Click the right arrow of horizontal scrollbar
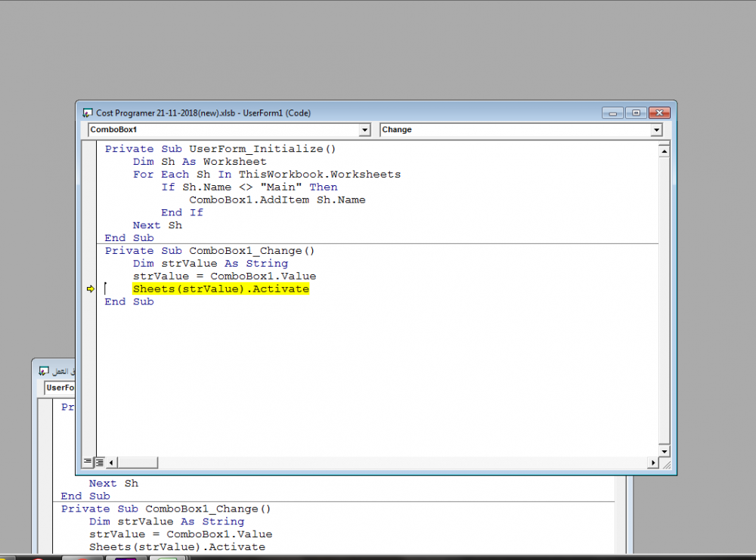 point(653,463)
